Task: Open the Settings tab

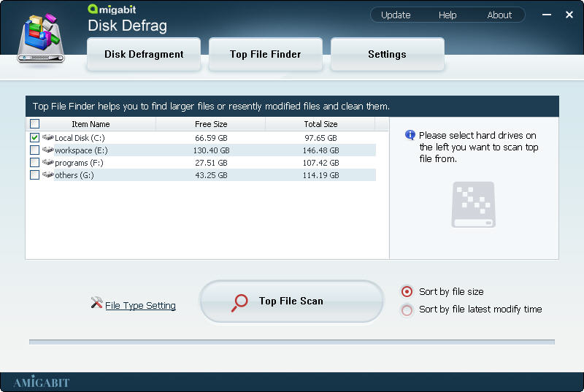Action: (x=388, y=54)
